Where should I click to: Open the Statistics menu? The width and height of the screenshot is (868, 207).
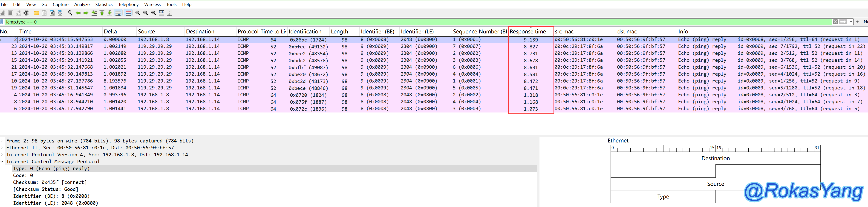point(104,4)
